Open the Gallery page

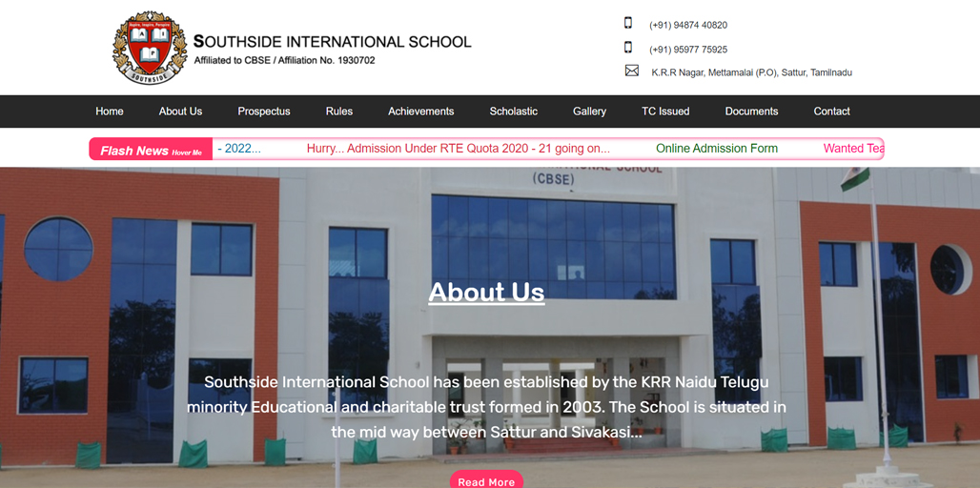pyautogui.click(x=589, y=112)
